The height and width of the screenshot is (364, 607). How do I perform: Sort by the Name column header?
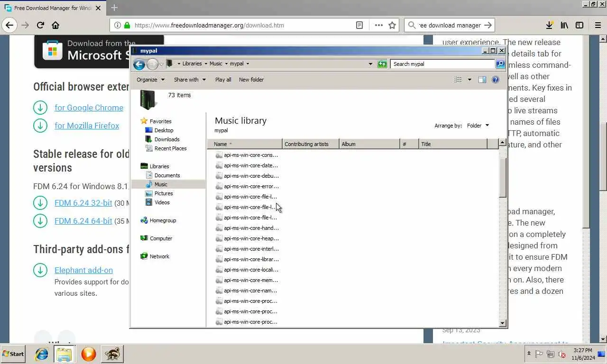click(x=245, y=144)
